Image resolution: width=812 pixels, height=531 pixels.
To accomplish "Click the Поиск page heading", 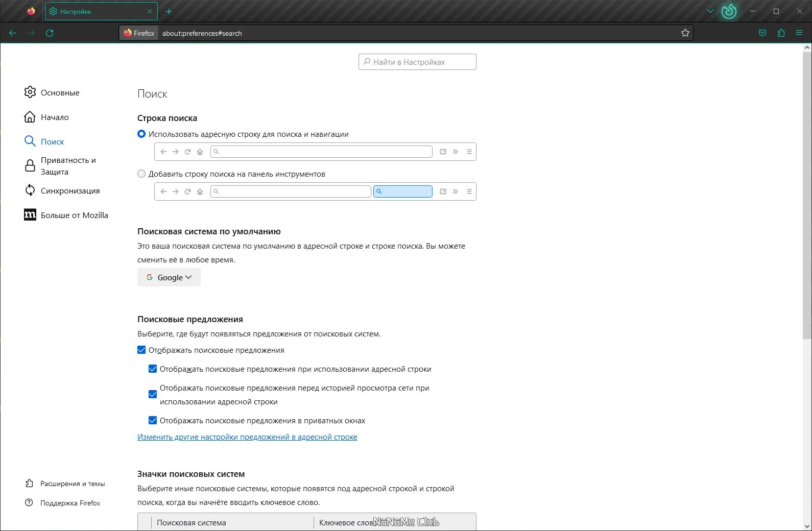I will click(152, 94).
